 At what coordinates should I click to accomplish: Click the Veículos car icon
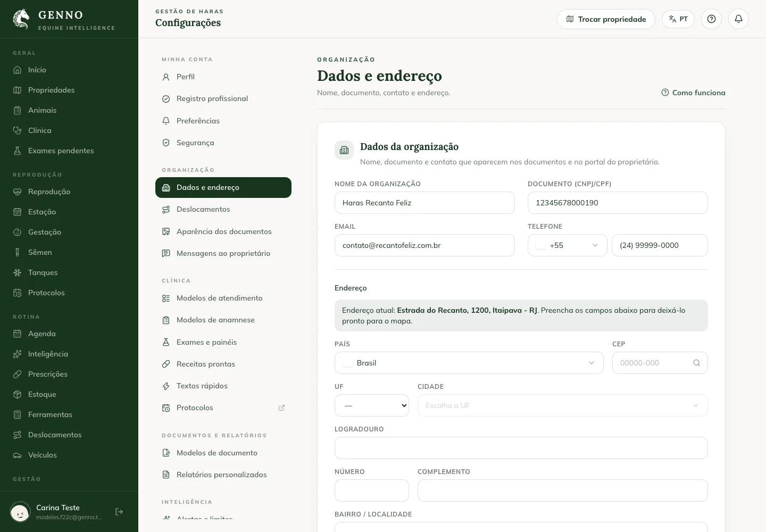coord(17,455)
